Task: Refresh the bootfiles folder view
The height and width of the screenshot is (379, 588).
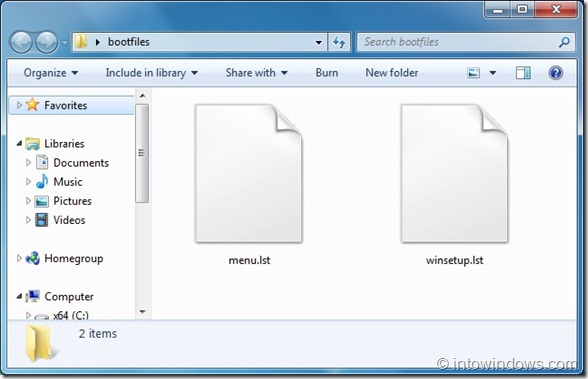Action: tap(339, 42)
